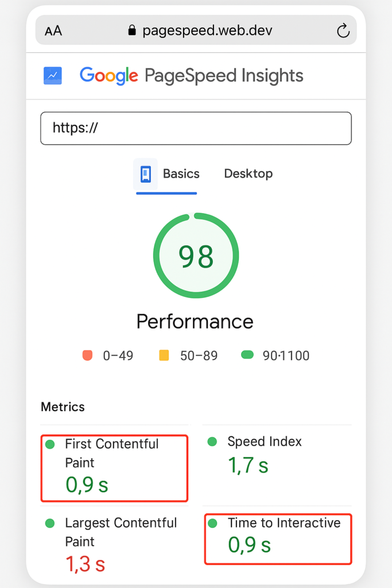Click the Time to Interactive label
This screenshot has height=588, width=392.
(284, 523)
